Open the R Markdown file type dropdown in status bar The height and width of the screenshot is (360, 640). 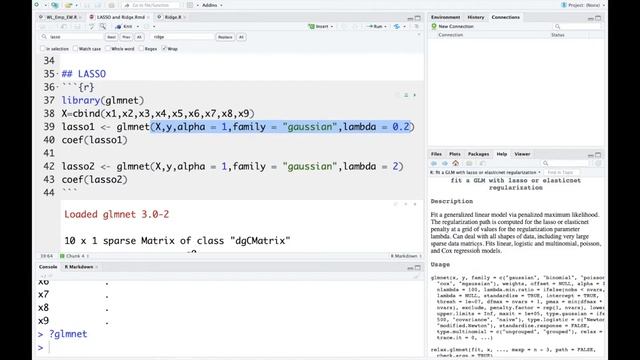click(406, 256)
